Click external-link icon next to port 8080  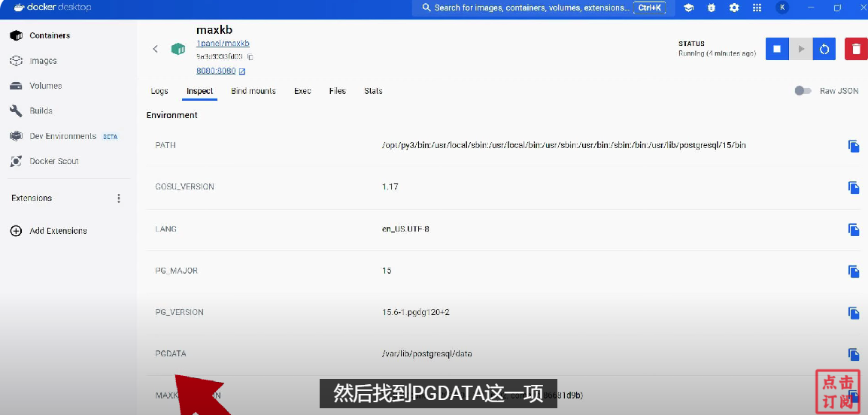point(242,71)
